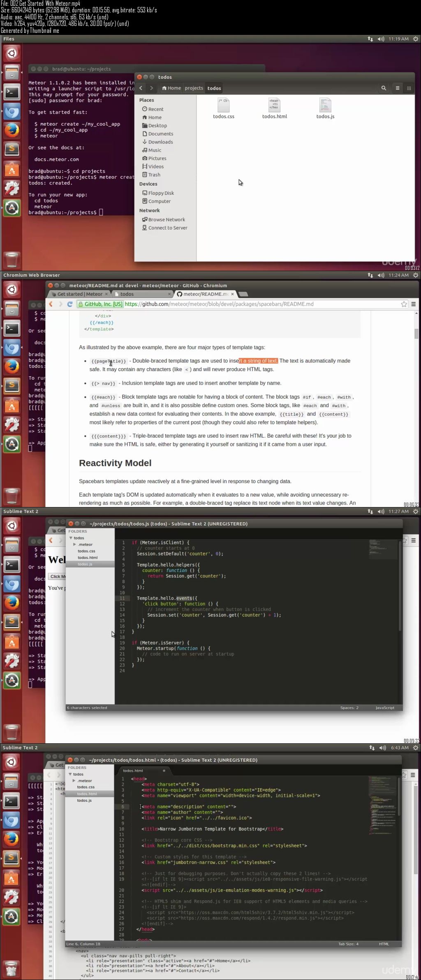
Task: Click the 11:19 AM clock indicator
Action: pyautogui.click(x=398, y=39)
